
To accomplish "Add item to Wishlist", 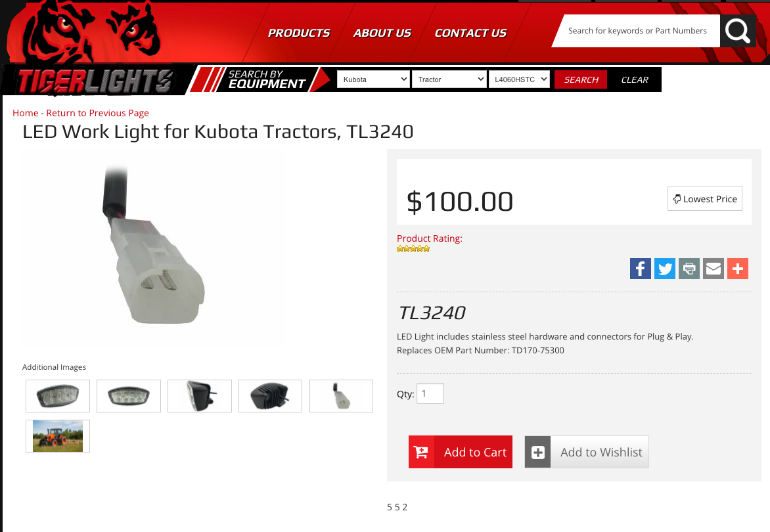I will click(586, 452).
